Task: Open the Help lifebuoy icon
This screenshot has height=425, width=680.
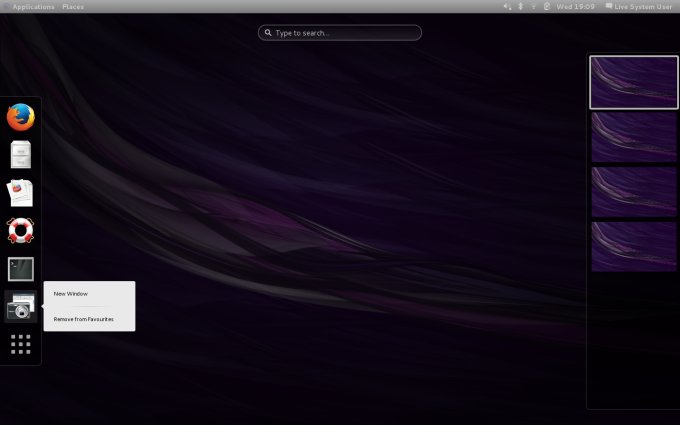Action: [x=20, y=230]
